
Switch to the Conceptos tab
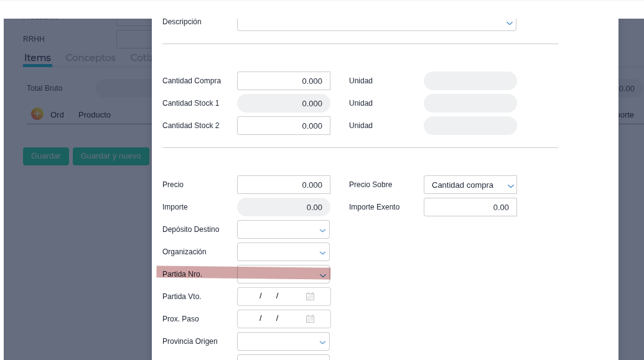pos(90,58)
